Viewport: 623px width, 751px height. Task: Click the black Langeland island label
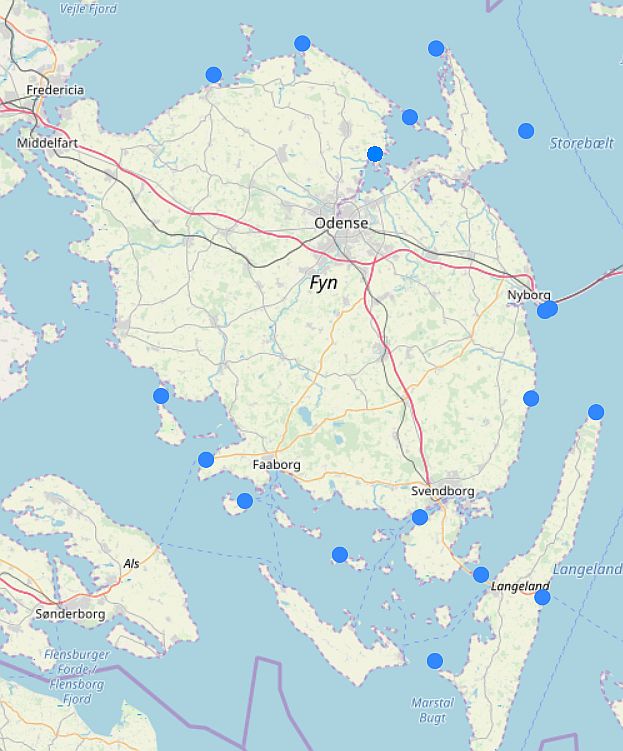[520, 587]
